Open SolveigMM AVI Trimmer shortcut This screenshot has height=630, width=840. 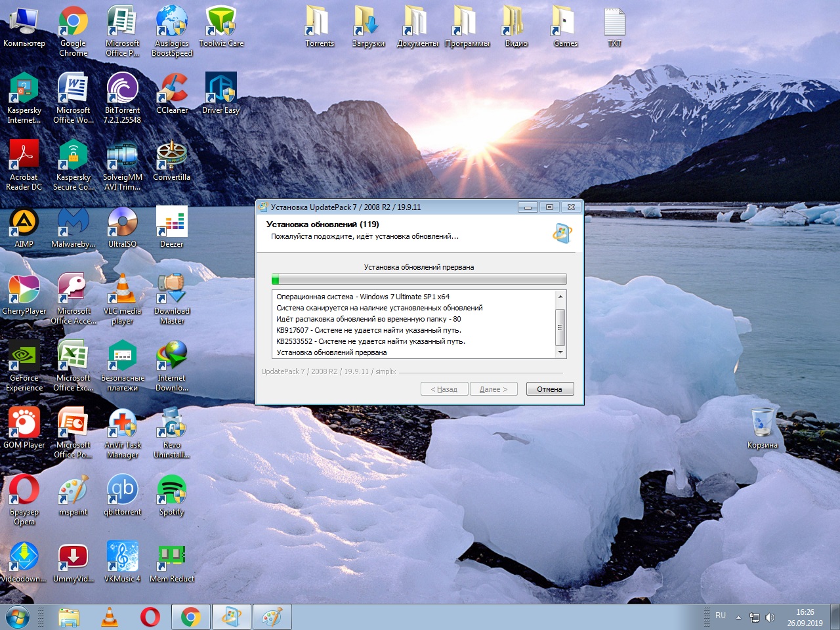click(123, 165)
